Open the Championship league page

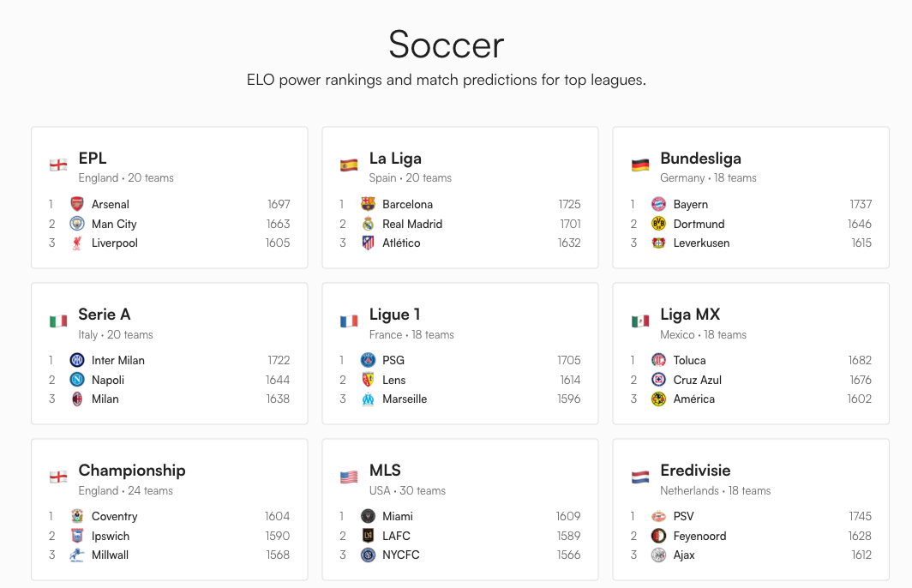(131, 470)
